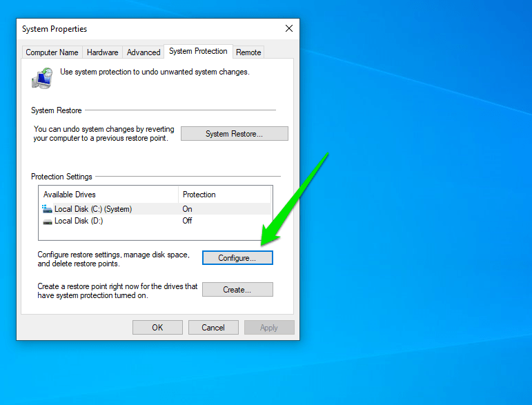Click the Protection Settings group label

pyautogui.click(x=61, y=177)
